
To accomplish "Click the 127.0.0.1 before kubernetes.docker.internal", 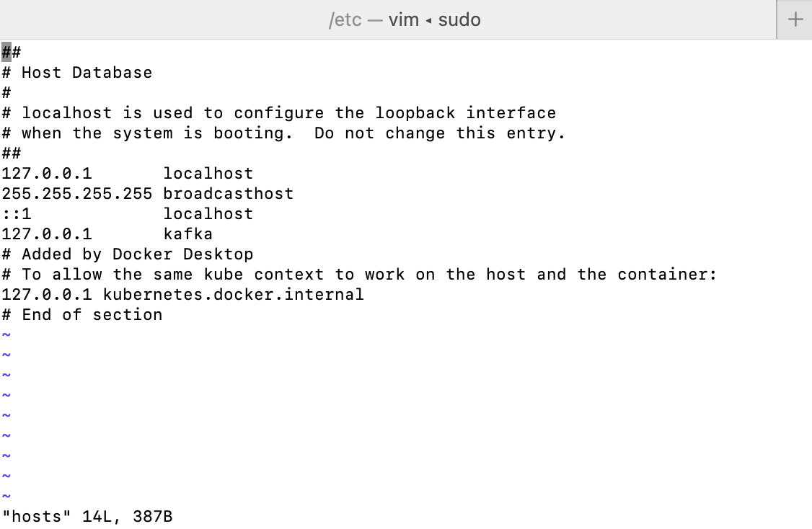I will 47,295.
